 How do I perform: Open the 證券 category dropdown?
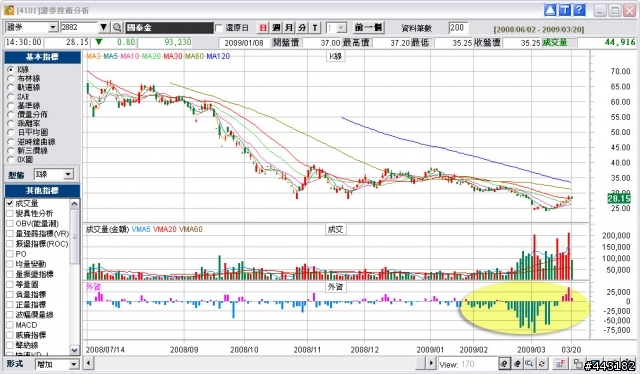tap(53, 27)
